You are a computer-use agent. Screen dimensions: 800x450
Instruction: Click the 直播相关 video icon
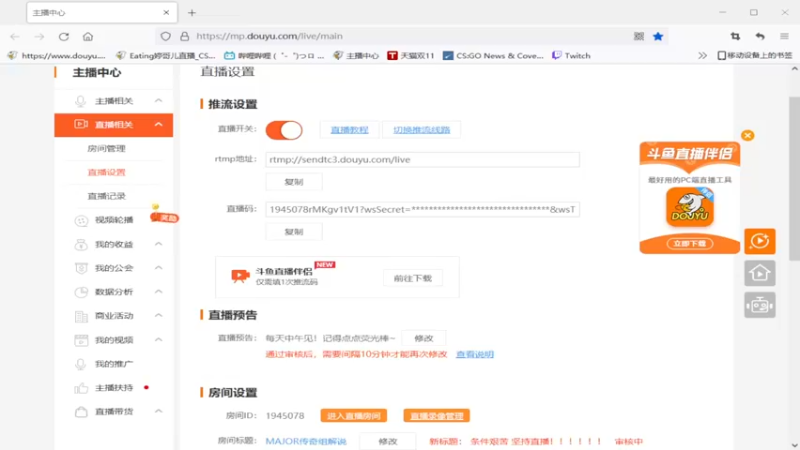click(81, 124)
